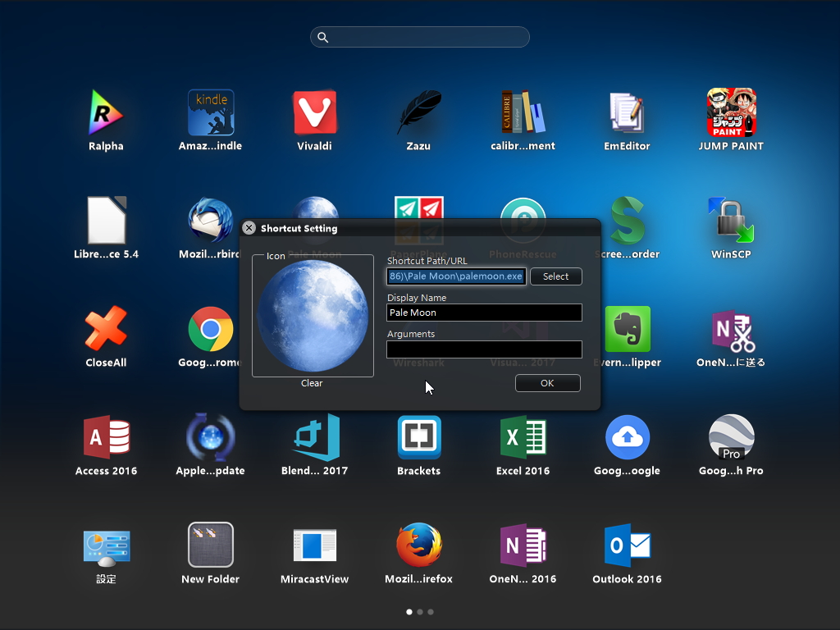Click the PaperPlane icon behind dialog
Screen dimensions: 840x630
pyautogui.click(x=419, y=208)
